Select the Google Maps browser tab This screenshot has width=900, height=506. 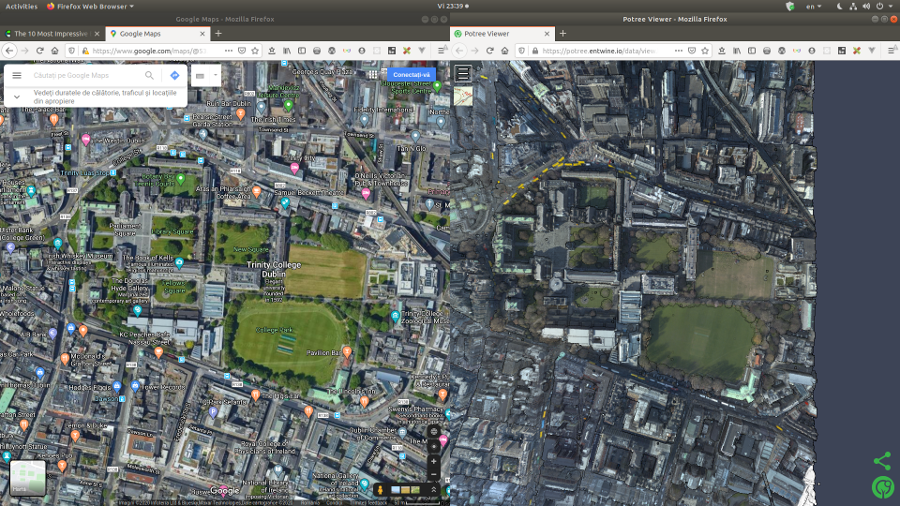[156, 34]
